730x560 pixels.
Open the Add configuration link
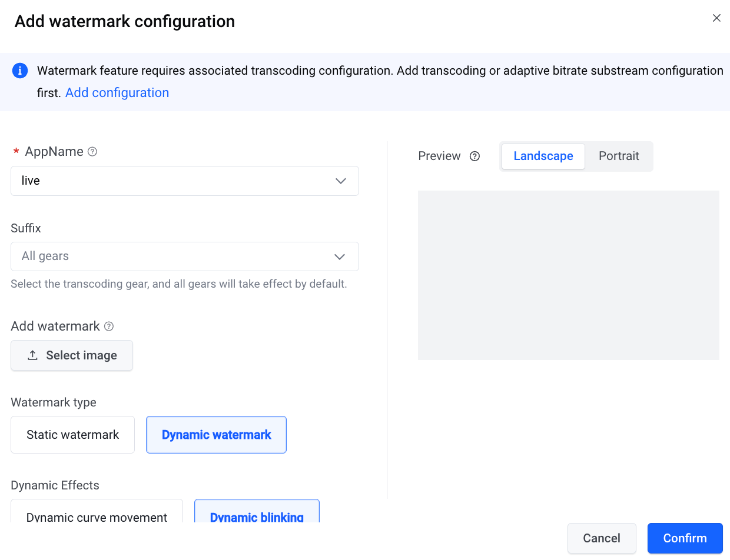117,93
